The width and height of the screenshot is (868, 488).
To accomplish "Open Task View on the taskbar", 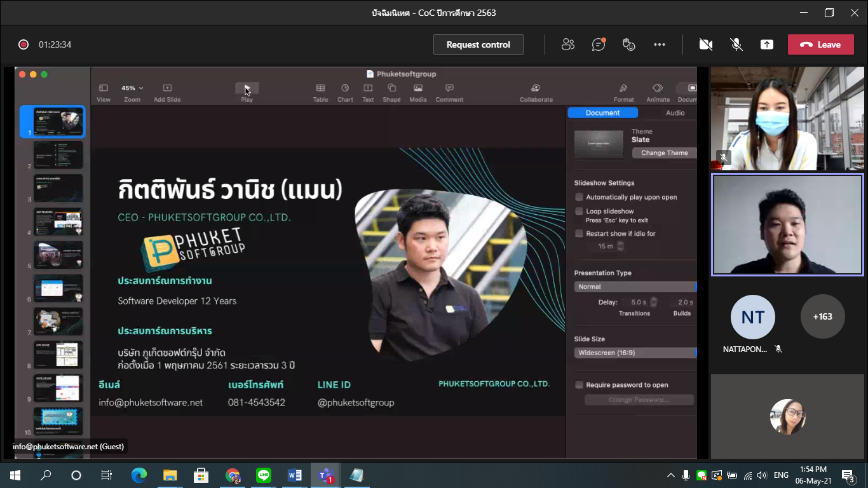I will [x=107, y=475].
